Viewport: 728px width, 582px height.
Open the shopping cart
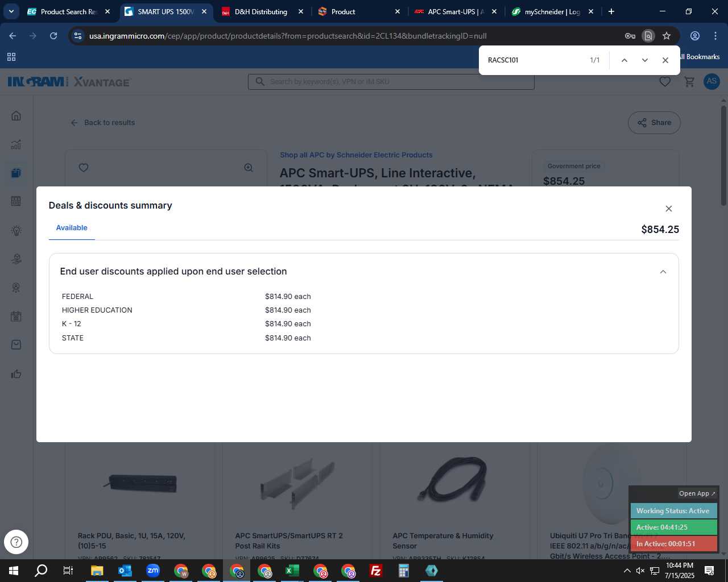[x=689, y=82]
